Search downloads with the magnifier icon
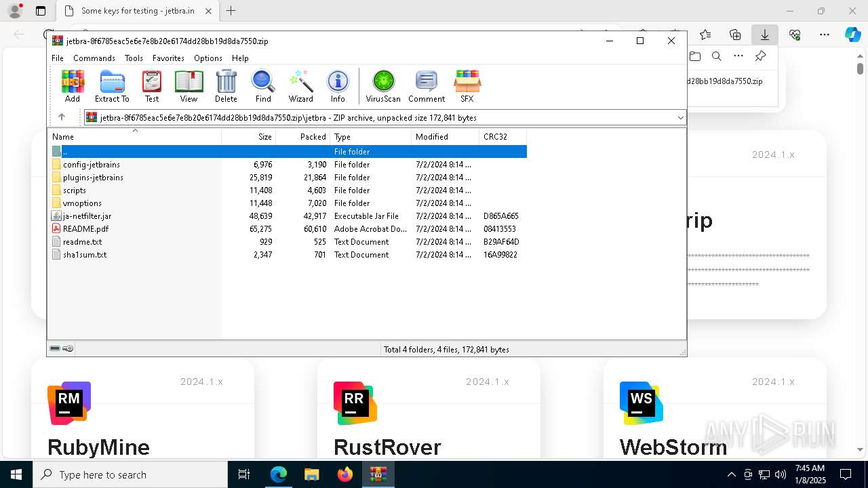The image size is (868, 488). click(x=717, y=56)
